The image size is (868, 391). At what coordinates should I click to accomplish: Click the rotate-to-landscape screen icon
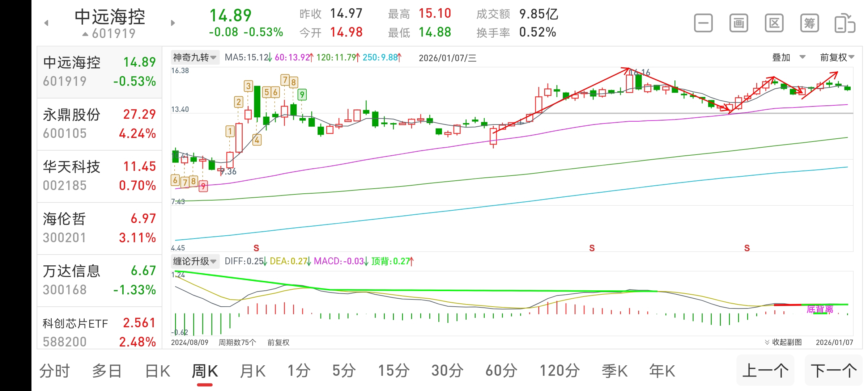click(845, 22)
